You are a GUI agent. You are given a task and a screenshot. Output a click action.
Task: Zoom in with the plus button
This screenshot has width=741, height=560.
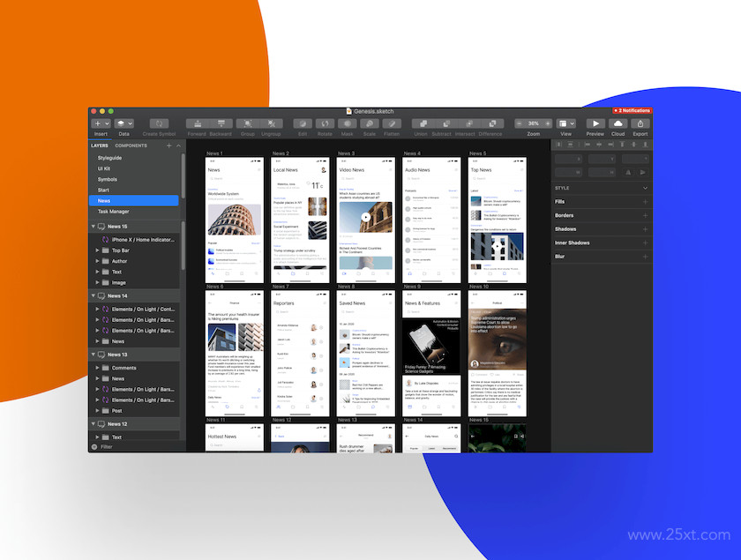pyautogui.click(x=548, y=123)
